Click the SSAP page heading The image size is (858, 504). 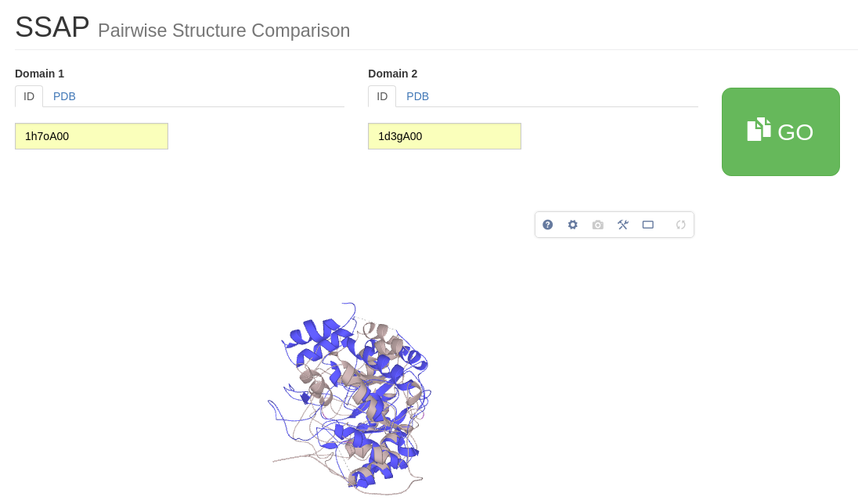[x=52, y=27]
